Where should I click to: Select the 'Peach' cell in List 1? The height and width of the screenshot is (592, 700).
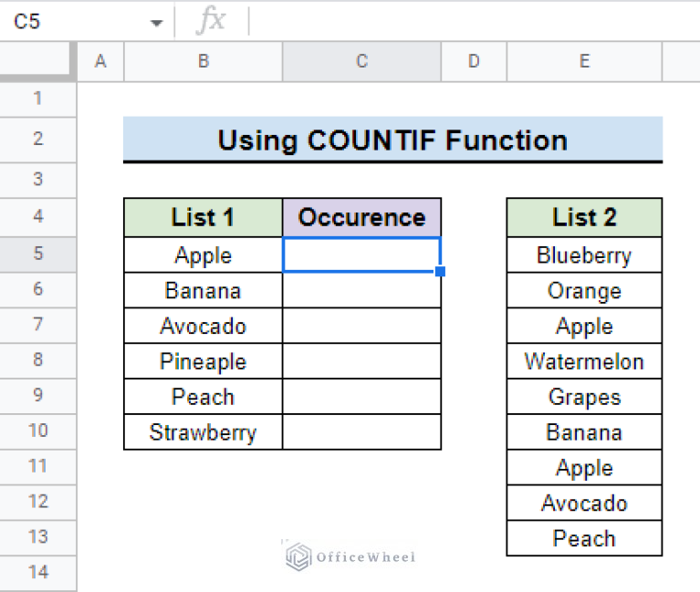(204, 397)
